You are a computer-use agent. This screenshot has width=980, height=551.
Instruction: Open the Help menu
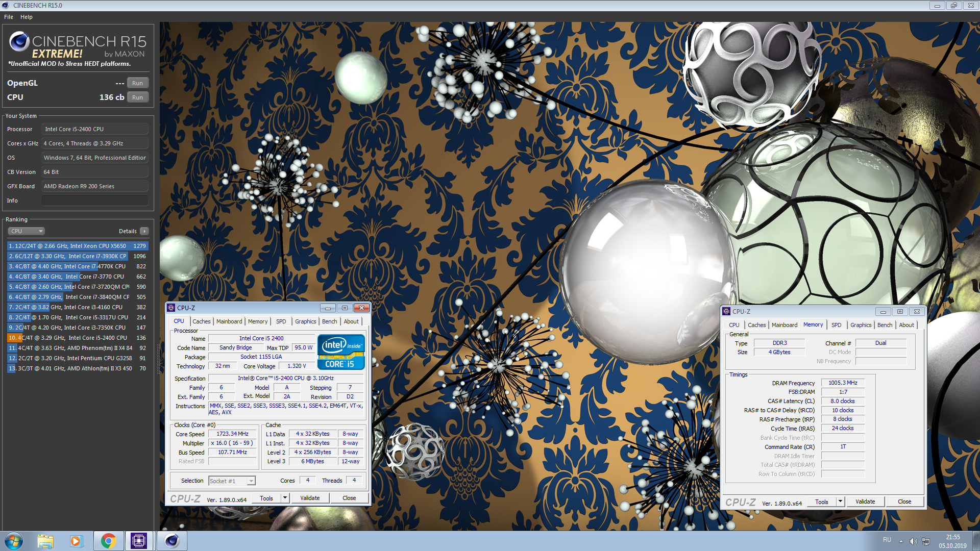27,17
